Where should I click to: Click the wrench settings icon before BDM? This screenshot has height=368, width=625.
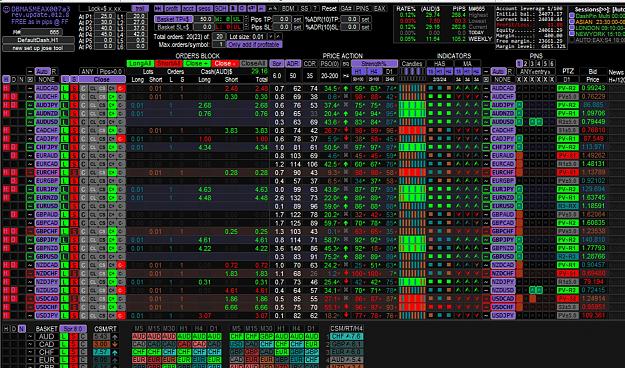click(x=272, y=8)
